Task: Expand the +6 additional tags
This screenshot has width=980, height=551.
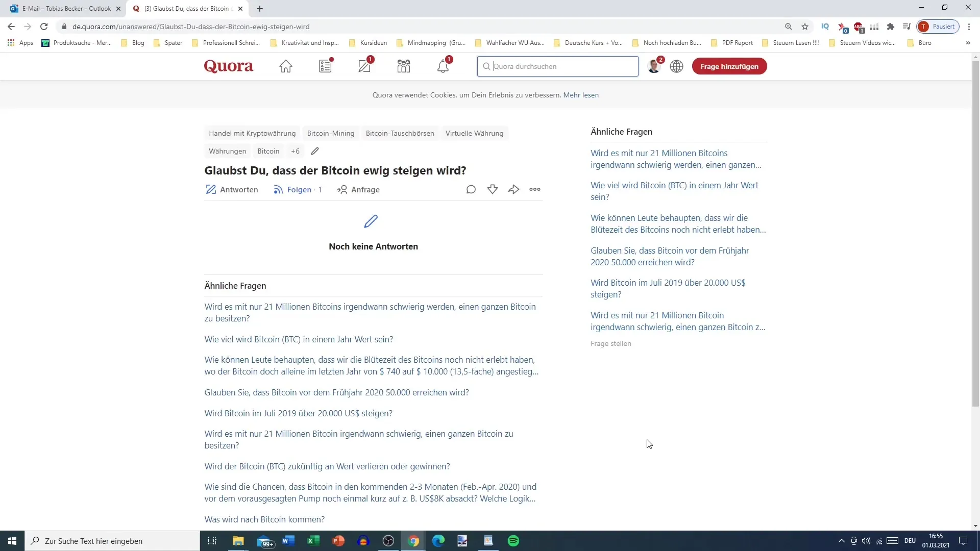Action: 295,150
